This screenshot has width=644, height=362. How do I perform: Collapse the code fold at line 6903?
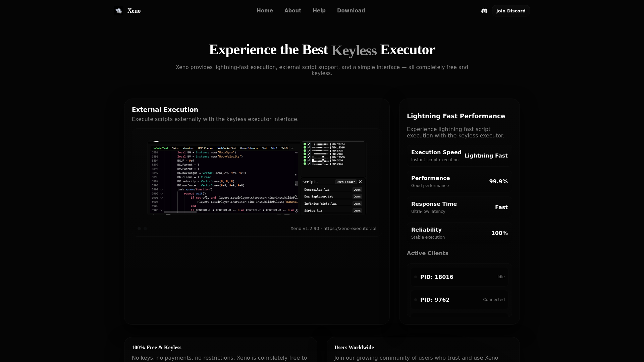[x=162, y=198]
